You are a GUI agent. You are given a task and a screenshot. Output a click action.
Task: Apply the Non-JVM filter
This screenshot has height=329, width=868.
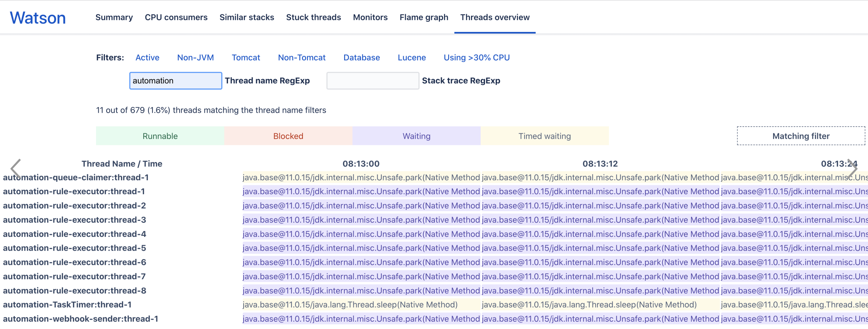click(196, 57)
